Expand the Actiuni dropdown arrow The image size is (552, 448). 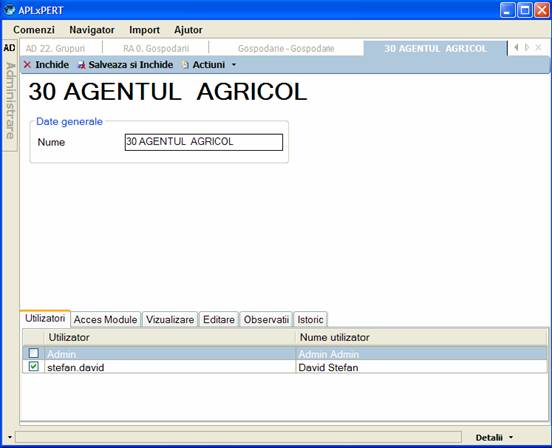234,65
